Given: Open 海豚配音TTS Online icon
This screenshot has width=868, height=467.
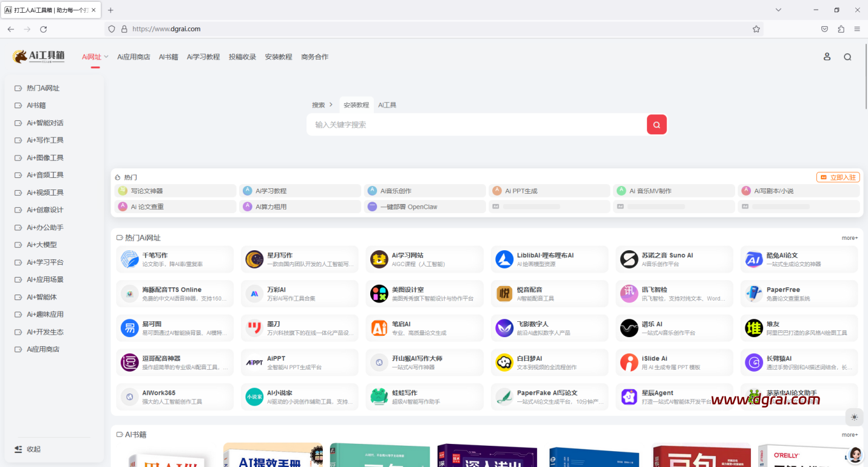Looking at the screenshot, I should point(130,294).
